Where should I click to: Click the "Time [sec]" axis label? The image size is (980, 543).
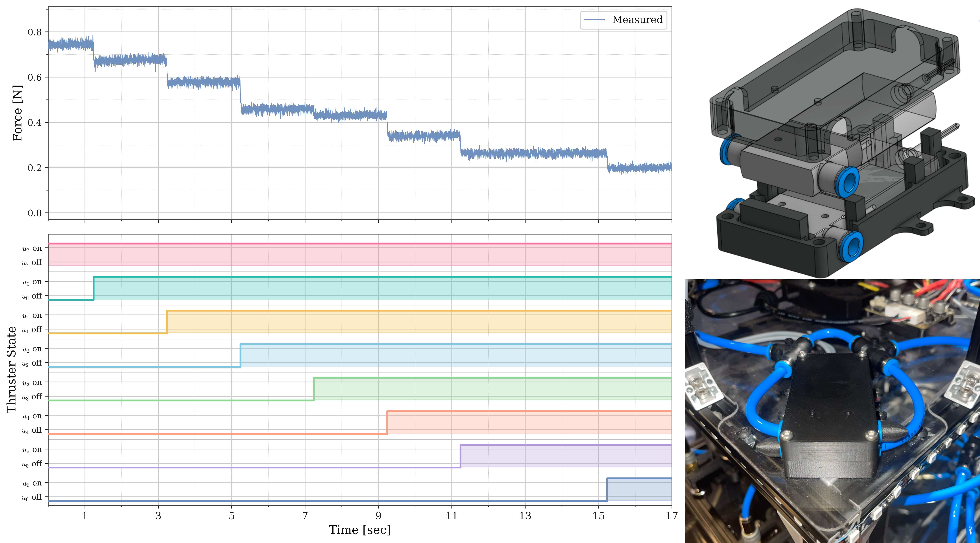(x=360, y=530)
